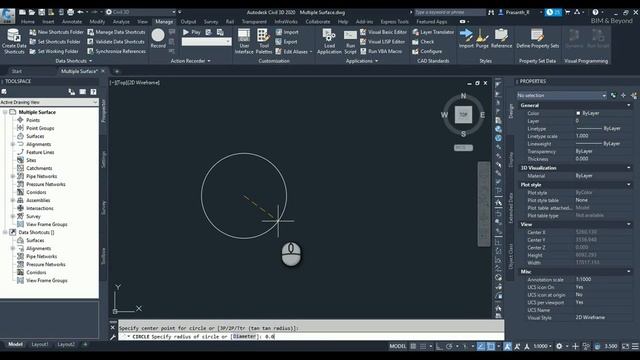The image size is (640, 360).
Task: Open the Annotate ribbon tab
Action: tap(72, 22)
